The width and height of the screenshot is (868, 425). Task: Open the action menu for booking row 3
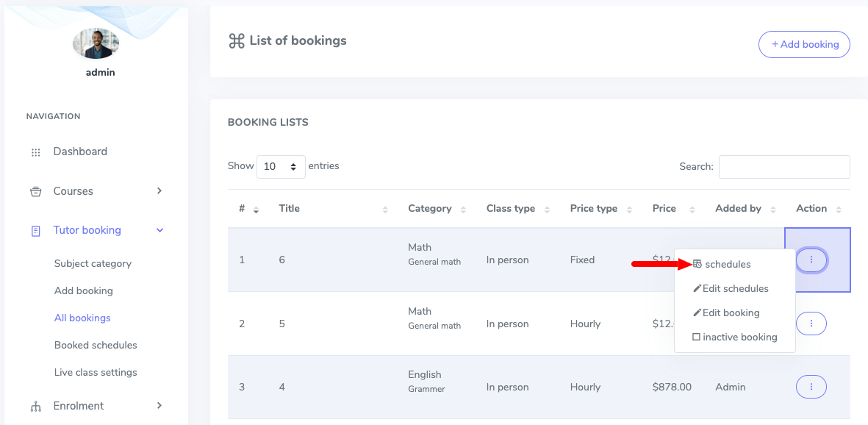tap(811, 387)
